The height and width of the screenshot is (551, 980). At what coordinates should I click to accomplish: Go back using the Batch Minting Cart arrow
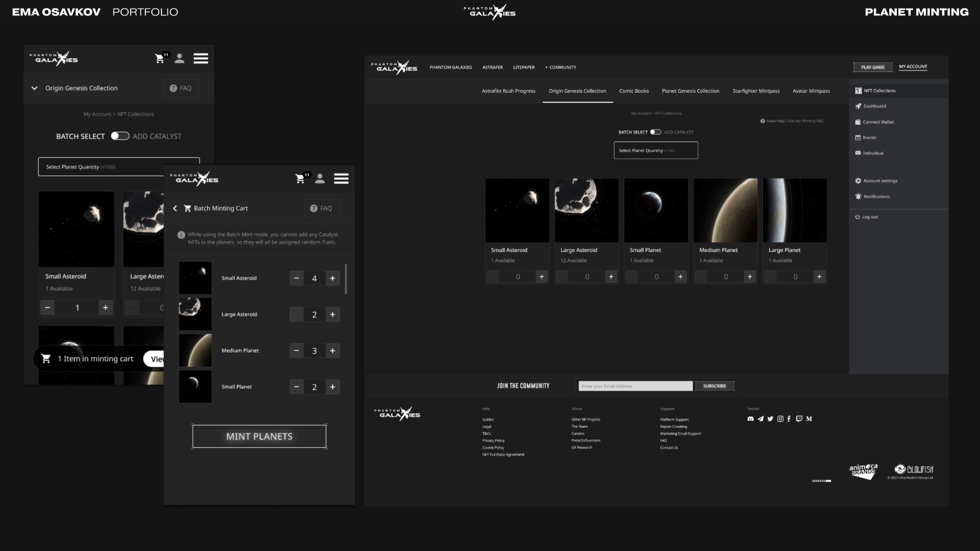coord(175,208)
